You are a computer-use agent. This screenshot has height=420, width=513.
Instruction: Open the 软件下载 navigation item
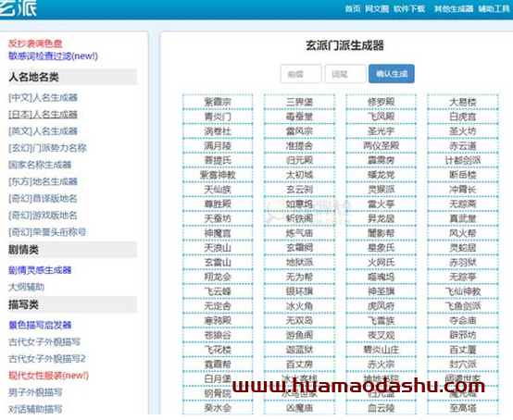409,9
